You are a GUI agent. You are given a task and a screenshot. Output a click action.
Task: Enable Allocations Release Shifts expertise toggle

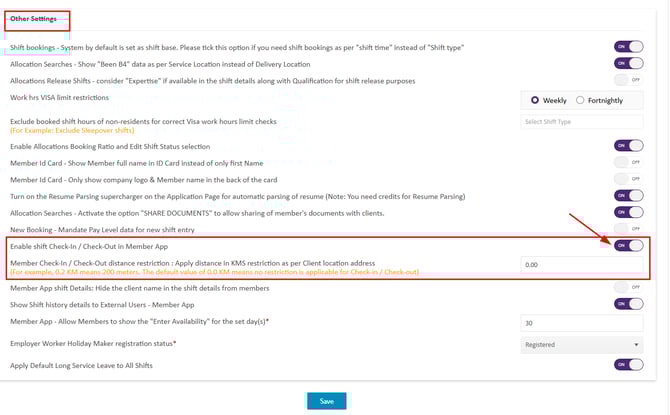click(628, 80)
